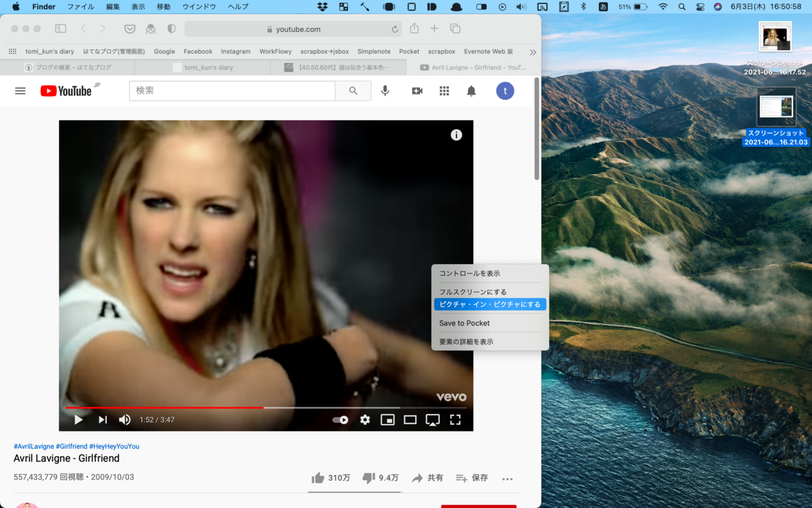Open the Dropbox menu bar icon
Screen dimensions: 812x508
(x=323, y=7)
